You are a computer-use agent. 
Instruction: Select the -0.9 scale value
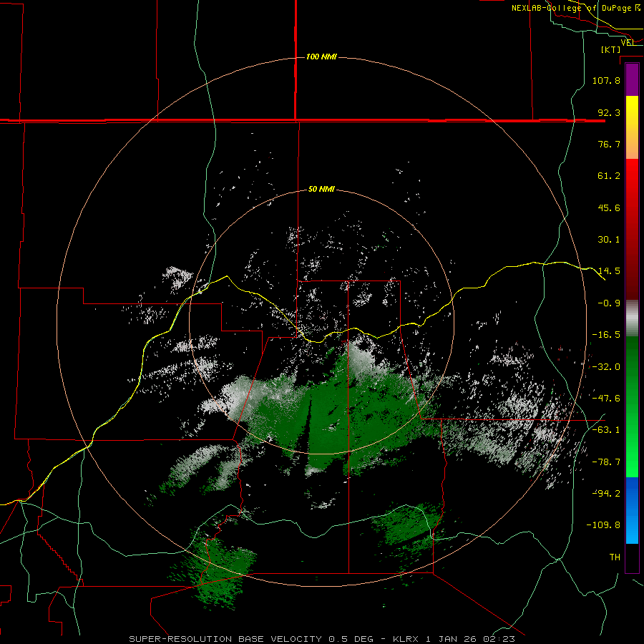[609, 303]
